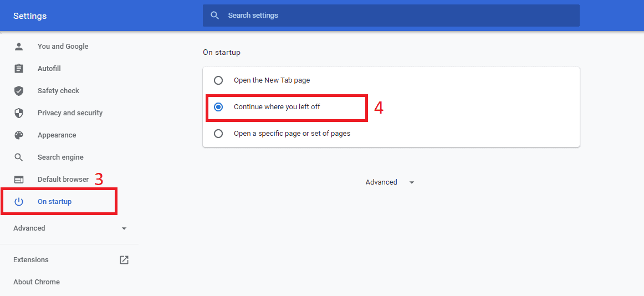This screenshot has height=296, width=644.
Task: Click the Safety check shield icon
Action: (x=19, y=91)
